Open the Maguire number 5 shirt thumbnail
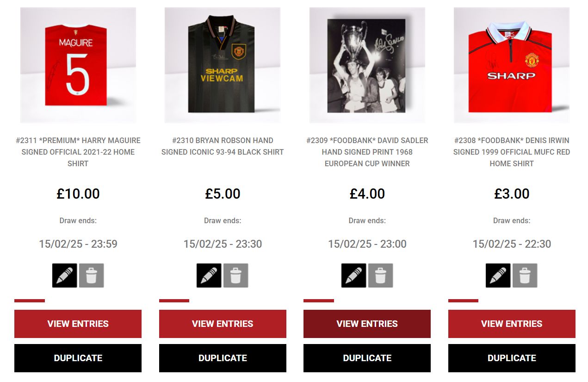The image size is (588, 382). coord(78,65)
